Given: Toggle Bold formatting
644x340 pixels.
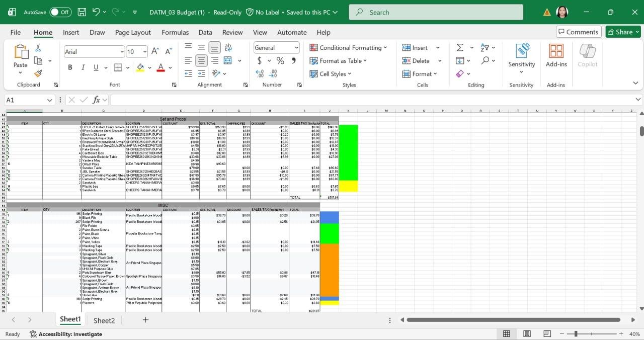Looking at the screenshot, I should [70, 67].
